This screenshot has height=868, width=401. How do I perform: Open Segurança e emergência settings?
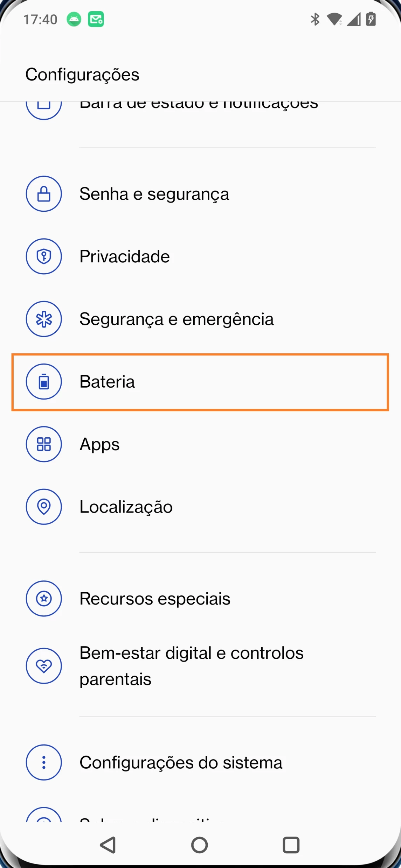177,319
